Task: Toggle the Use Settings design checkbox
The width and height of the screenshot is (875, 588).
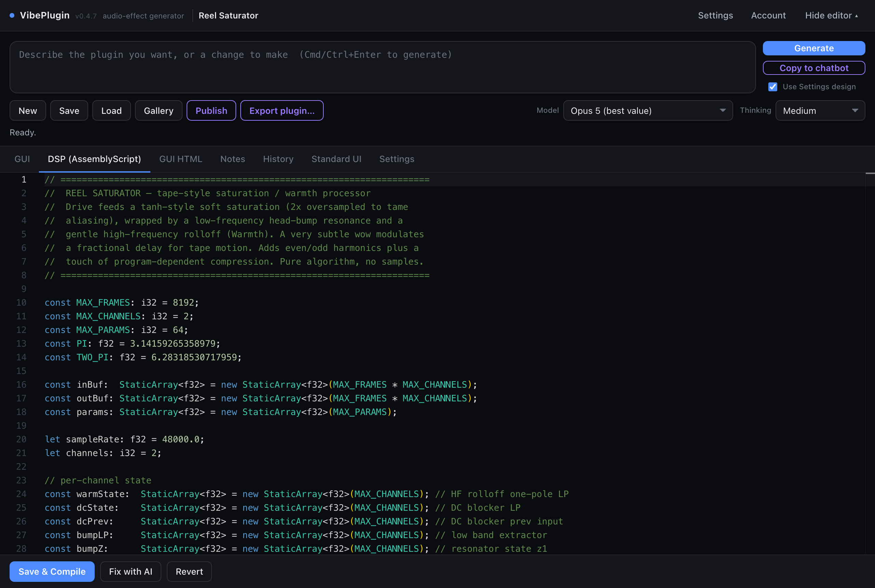Action: pyautogui.click(x=773, y=86)
